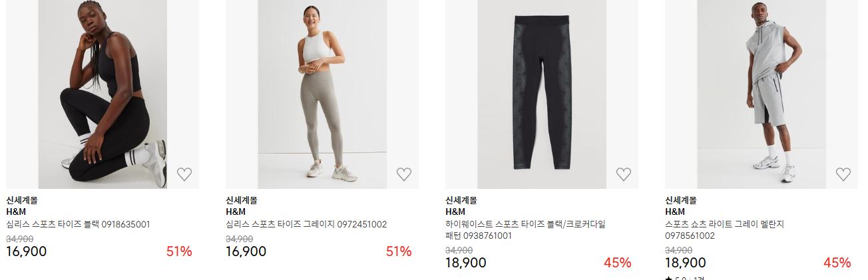Add crocodile pattern tights to wishlist heart

(624, 174)
